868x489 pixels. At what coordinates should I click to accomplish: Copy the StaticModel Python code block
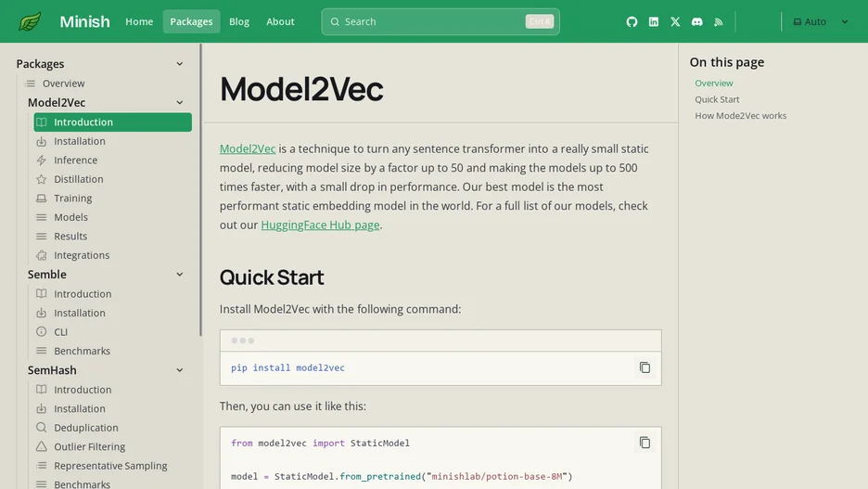click(x=645, y=443)
